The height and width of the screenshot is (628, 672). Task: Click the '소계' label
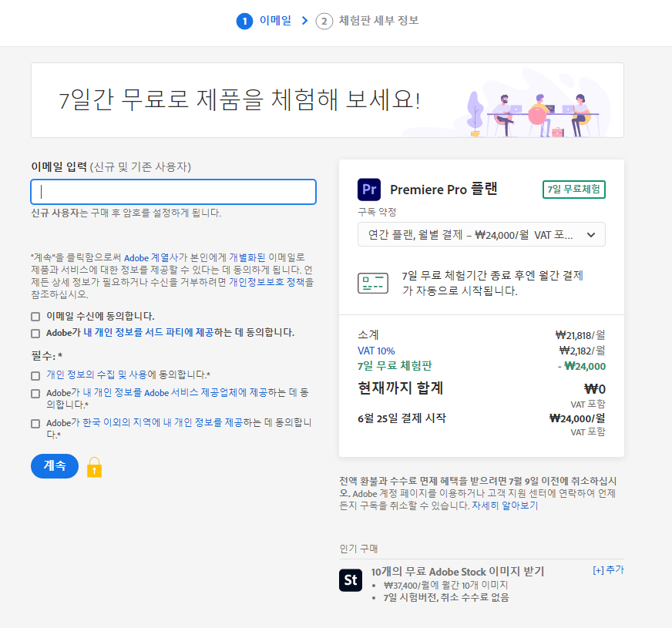click(368, 335)
